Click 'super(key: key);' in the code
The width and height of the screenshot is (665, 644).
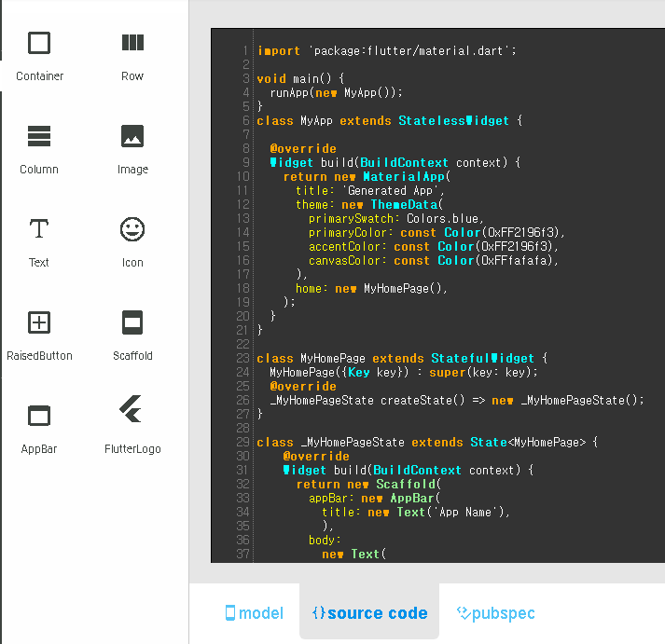tap(483, 373)
